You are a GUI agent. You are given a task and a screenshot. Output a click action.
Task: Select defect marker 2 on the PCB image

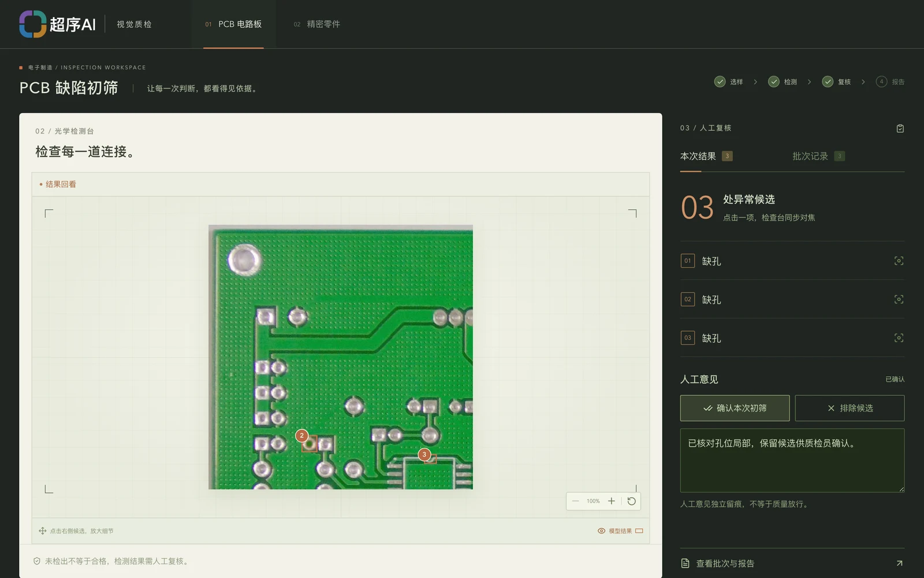[301, 436]
